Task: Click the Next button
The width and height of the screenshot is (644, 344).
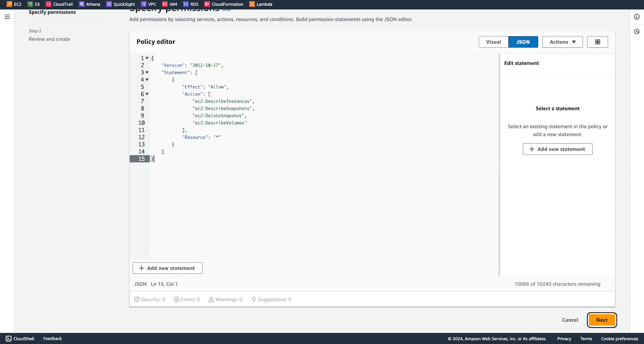Action: (x=601, y=320)
